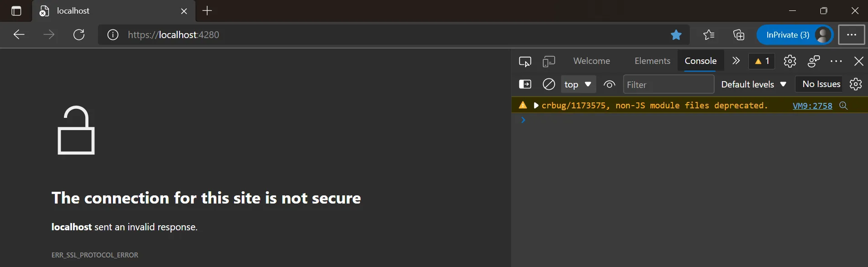Viewport: 868px width, 267px height.
Task: Open console settings gear icon
Action: 856,84
